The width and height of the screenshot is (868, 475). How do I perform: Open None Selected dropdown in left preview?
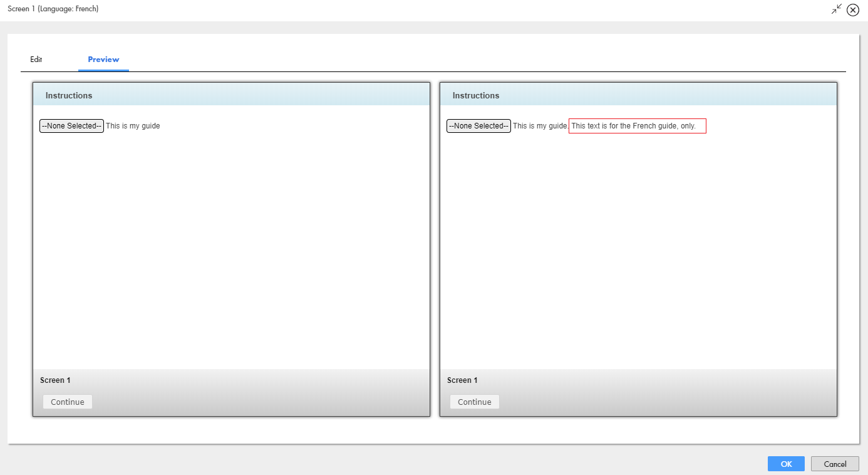click(71, 126)
